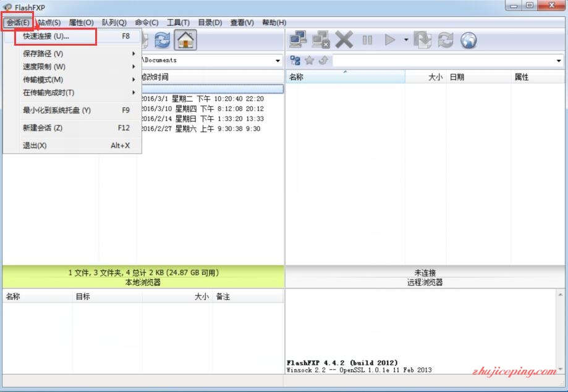
Task: Click queue 目标 column header
Action: [x=107, y=296]
